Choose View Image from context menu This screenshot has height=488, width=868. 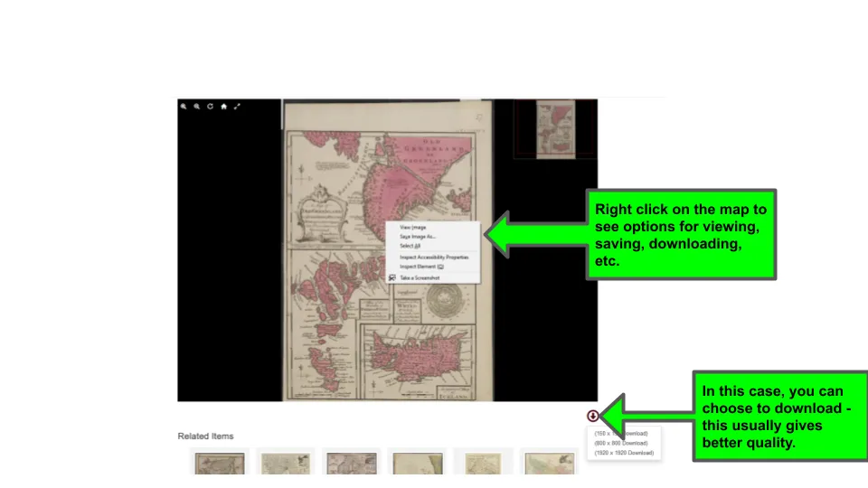(413, 228)
